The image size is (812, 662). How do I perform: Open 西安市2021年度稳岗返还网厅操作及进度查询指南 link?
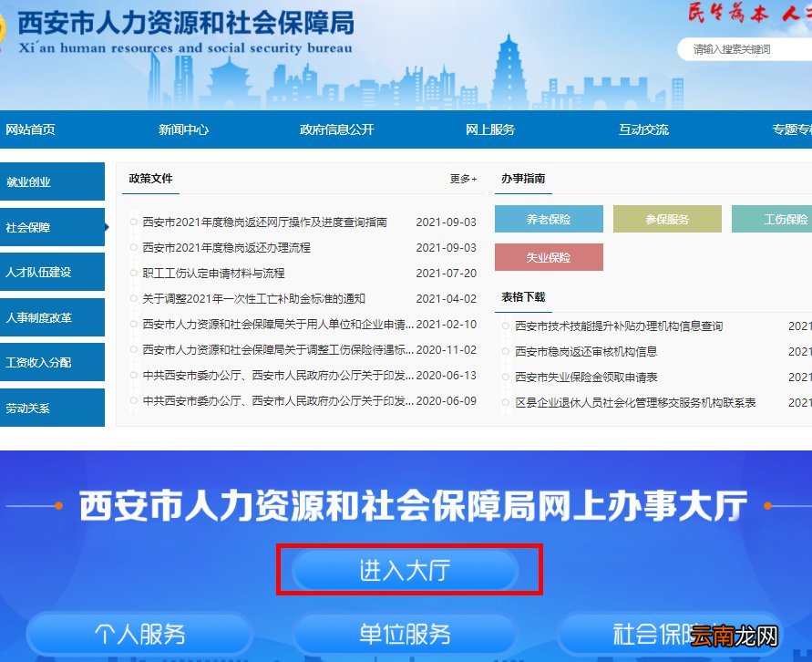pos(264,222)
